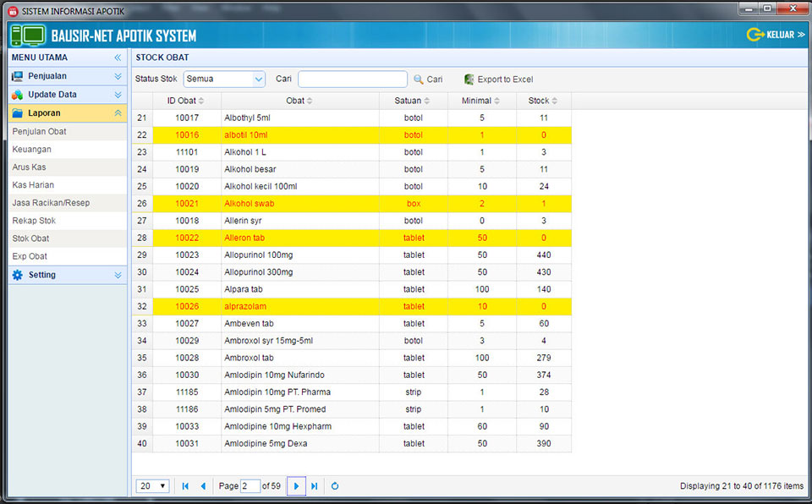Collapse the Menu Utama sidebar panel
812x504 pixels.
click(118, 58)
